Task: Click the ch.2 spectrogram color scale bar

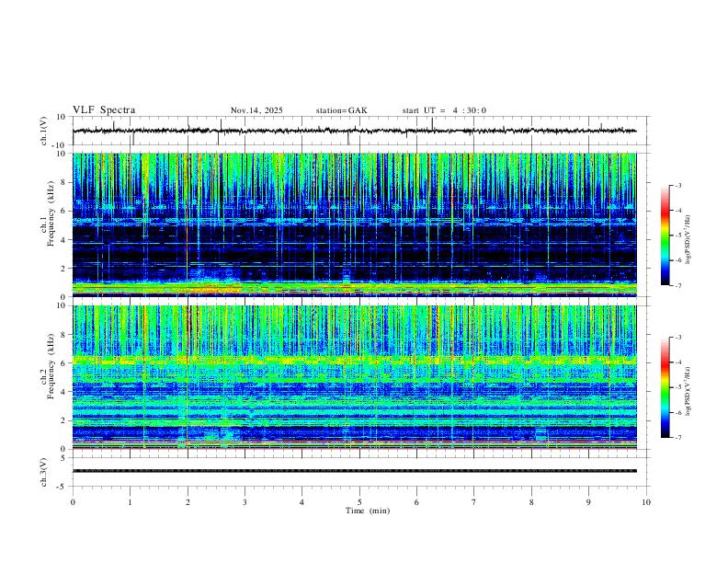Action: [665, 387]
